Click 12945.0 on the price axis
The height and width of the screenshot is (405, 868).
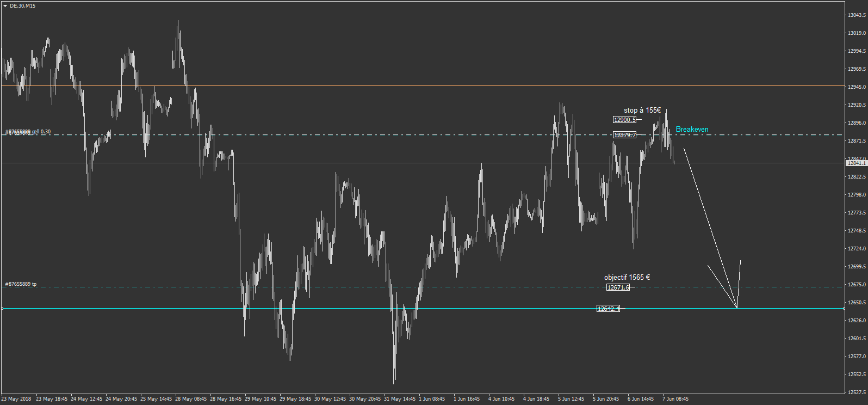[x=857, y=87]
